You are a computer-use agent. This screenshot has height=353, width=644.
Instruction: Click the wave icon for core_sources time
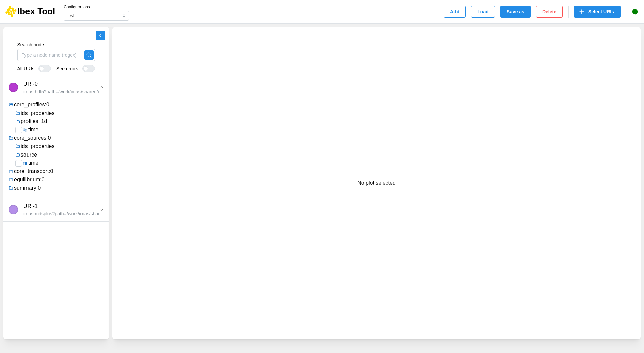click(x=25, y=163)
